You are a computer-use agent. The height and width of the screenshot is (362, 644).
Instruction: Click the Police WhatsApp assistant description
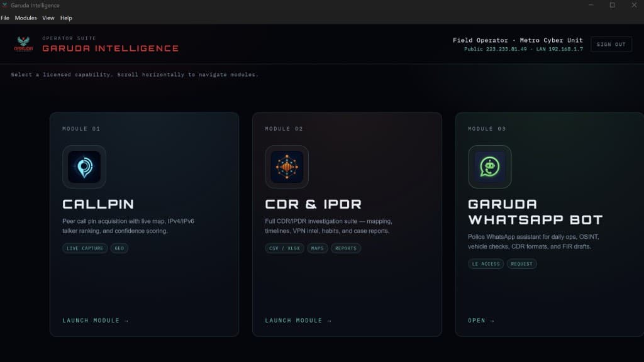click(x=533, y=242)
